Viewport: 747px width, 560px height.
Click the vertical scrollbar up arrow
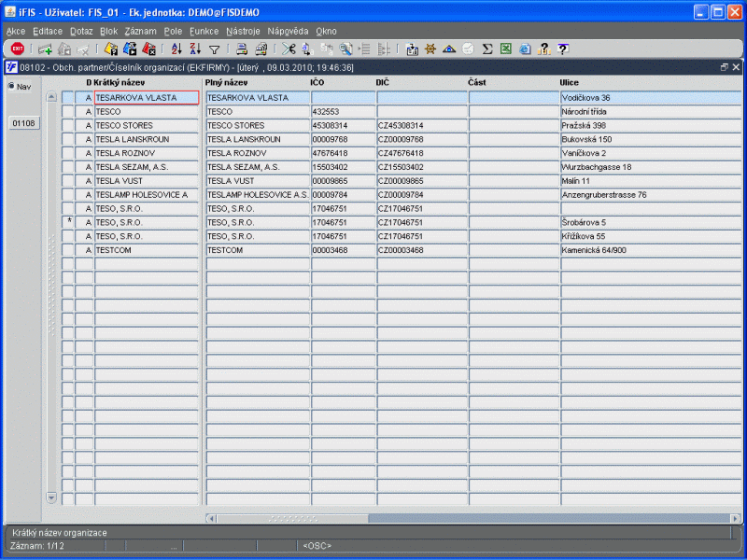coord(51,97)
